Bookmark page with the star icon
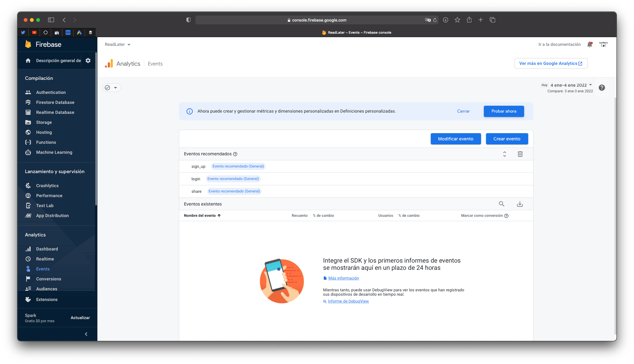 pos(457,20)
